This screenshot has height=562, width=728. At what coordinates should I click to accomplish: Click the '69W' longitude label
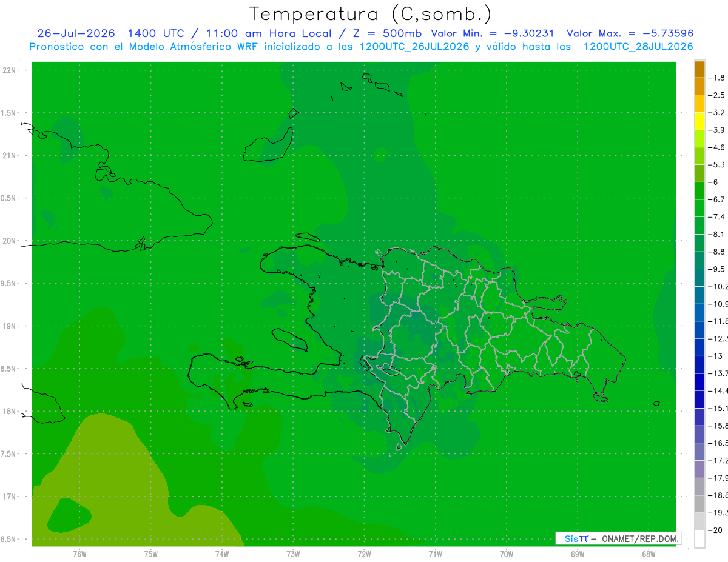577,554
